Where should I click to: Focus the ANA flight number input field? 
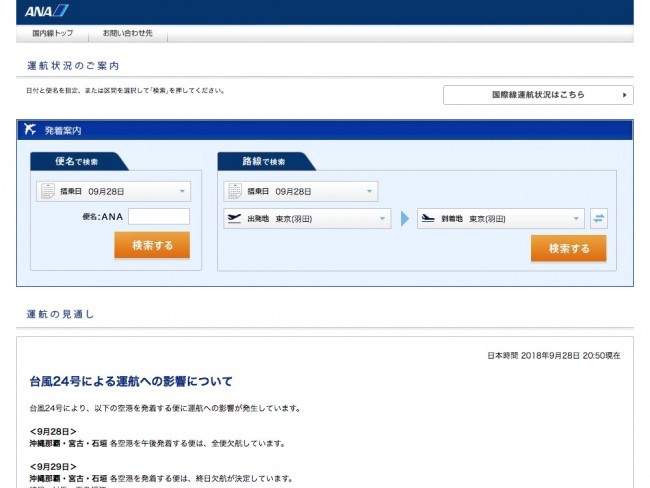point(158,216)
